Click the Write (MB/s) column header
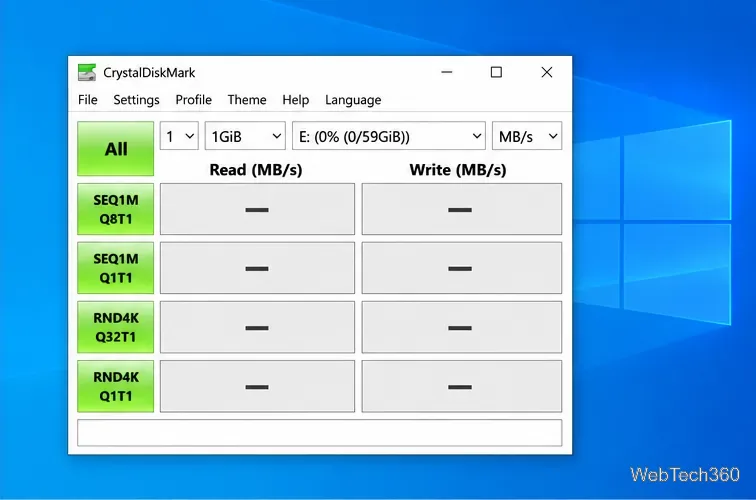 point(458,170)
